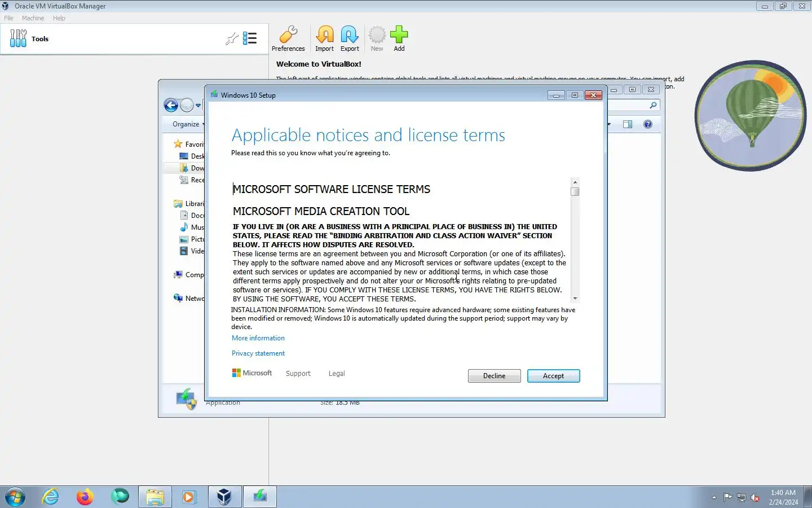
Task: Open the Machine menu in VirtualBox
Action: [33, 18]
